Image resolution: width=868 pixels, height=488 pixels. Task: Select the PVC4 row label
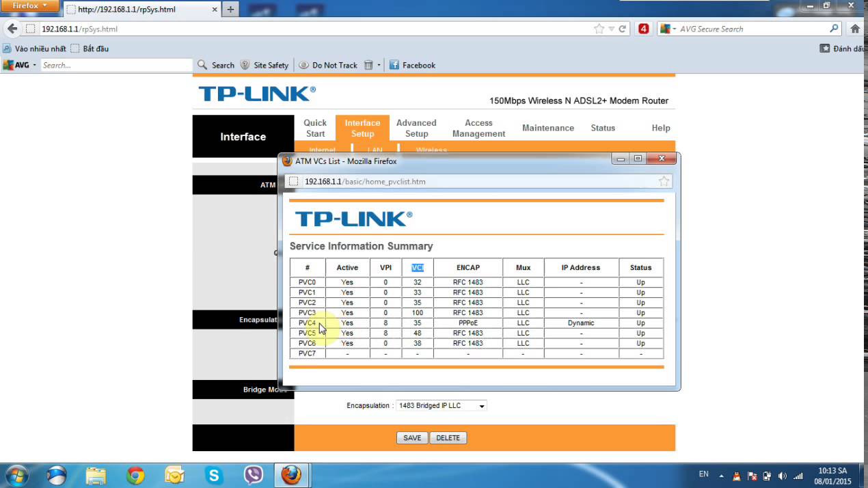308,323
